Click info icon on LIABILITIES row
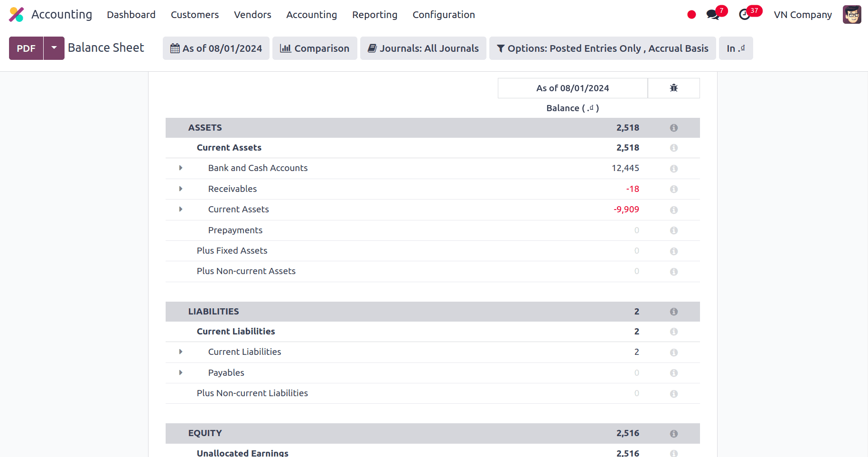Screen dimensions: 868x457 click(x=673, y=312)
